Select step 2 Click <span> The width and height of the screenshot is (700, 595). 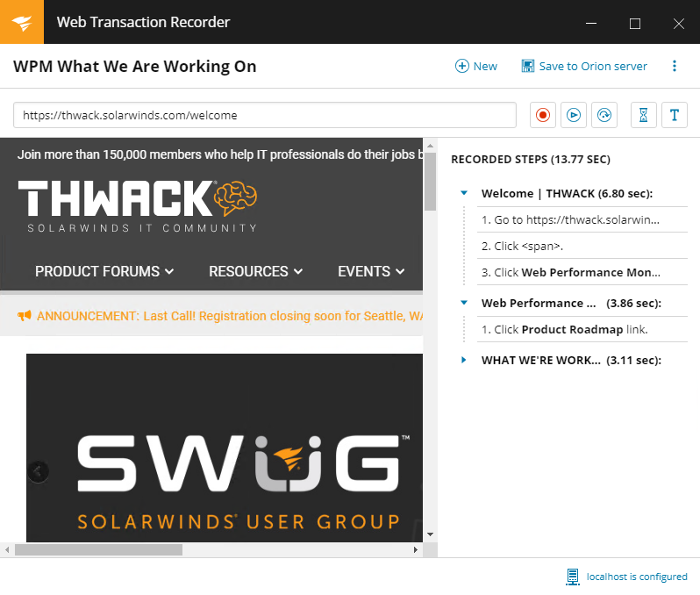click(582, 246)
